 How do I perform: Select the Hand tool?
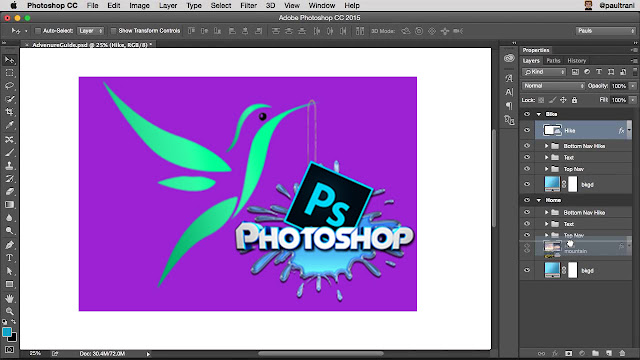pyautogui.click(x=9, y=298)
